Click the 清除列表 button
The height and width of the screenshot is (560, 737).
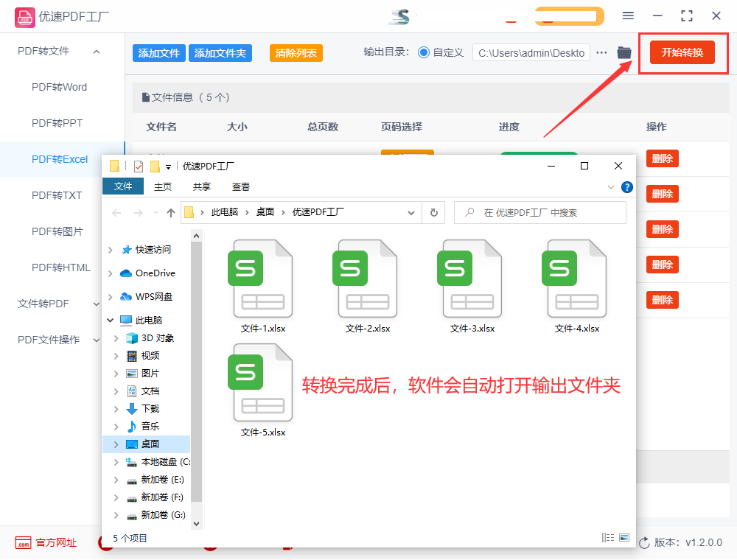[x=296, y=53]
